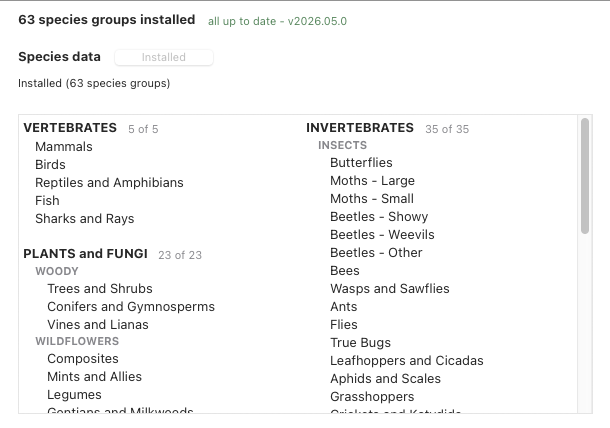Select Beetles - Showy
The height and width of the screenshot is (428, 610).
(x=379, y=216)
